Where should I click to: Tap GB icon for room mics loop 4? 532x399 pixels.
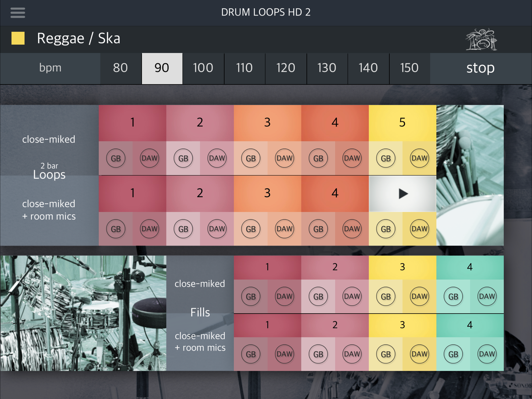pos(318,229)
